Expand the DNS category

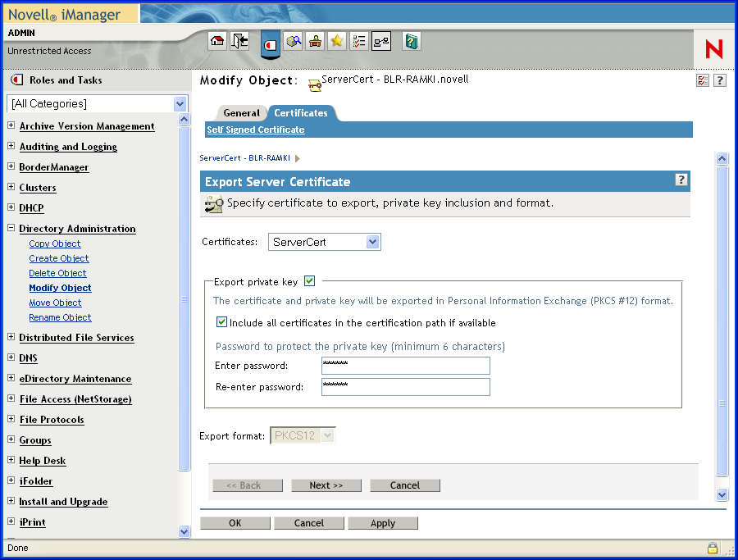click(11, 357)
